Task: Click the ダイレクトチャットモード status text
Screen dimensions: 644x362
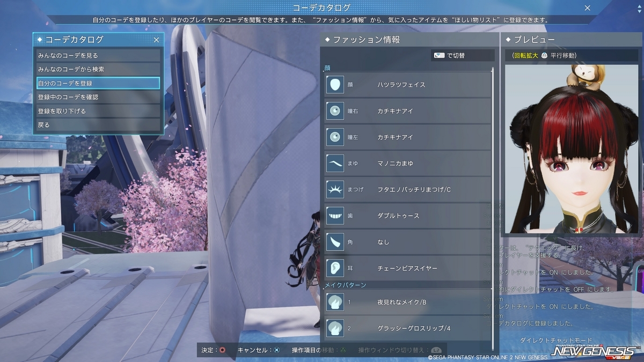Action: click(556, 341)
